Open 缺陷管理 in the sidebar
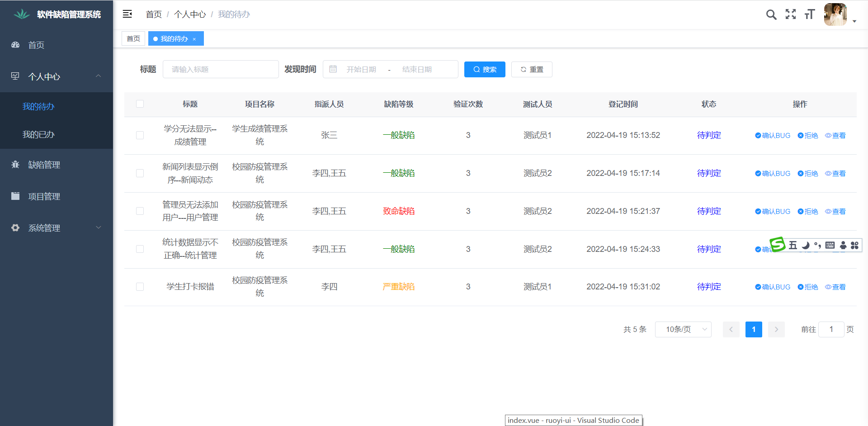The height and width of the screenshot is (426, 868). click(x=57, y=165)
